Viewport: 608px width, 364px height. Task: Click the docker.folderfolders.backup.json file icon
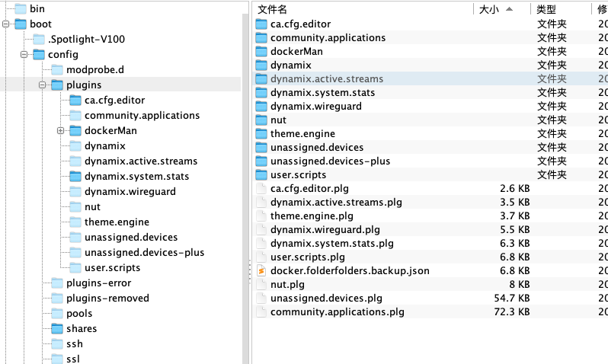point(261,270)
